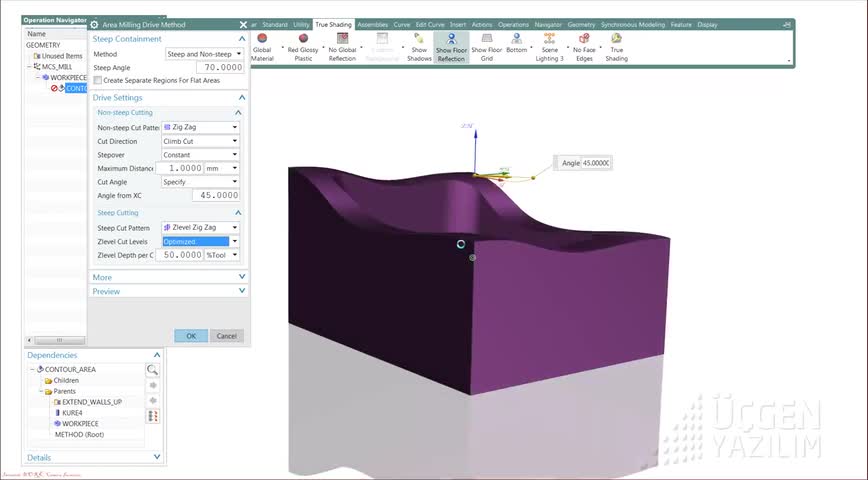This screenshot has width=868, height=480.
Task: Select WORKPIECE in Dependencies Parents list
Action: [x=80, y=424]
